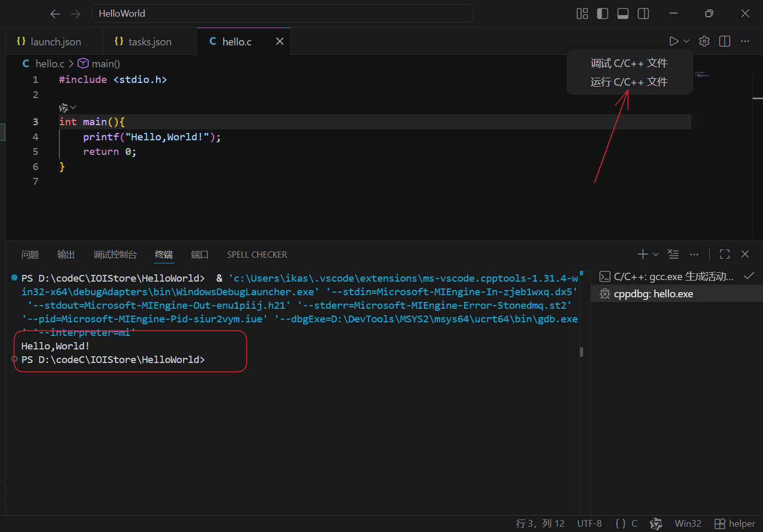Click the helper status bar item
Image resolution: width=763 pixels, height=532 pixels.
[x=735, y=524]
